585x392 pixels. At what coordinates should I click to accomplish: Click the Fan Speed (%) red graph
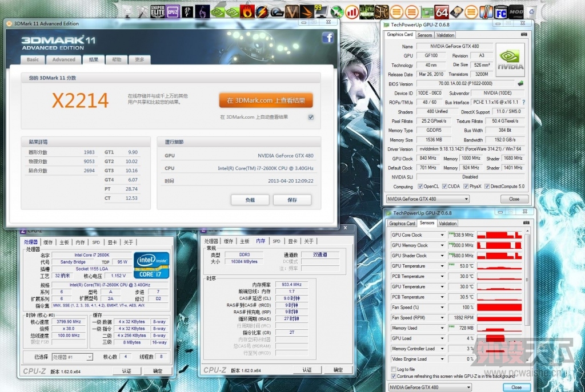click(x=499, y=308)
